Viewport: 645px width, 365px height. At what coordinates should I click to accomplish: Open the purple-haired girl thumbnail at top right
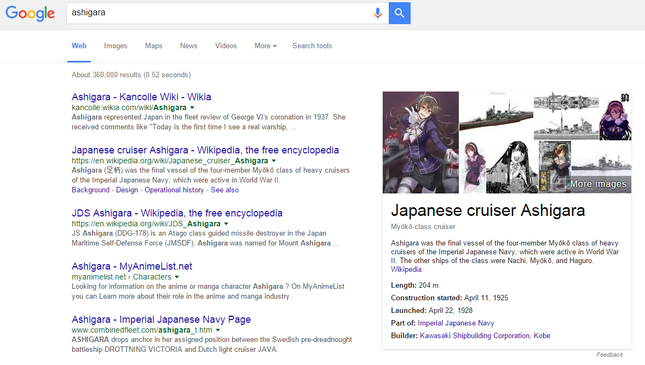tap(615, 116)
